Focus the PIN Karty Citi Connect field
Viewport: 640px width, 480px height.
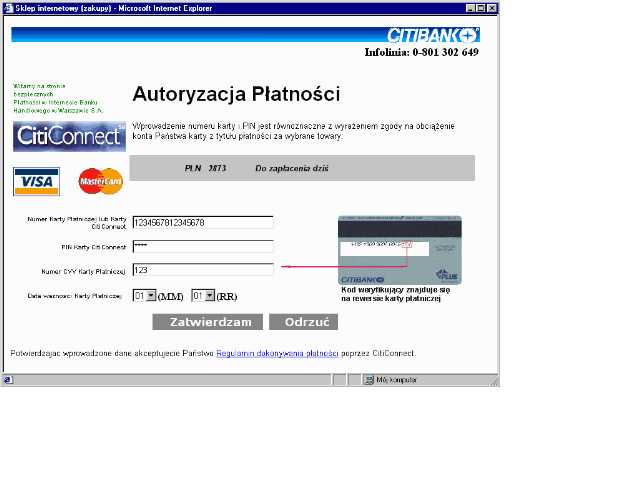203,247
